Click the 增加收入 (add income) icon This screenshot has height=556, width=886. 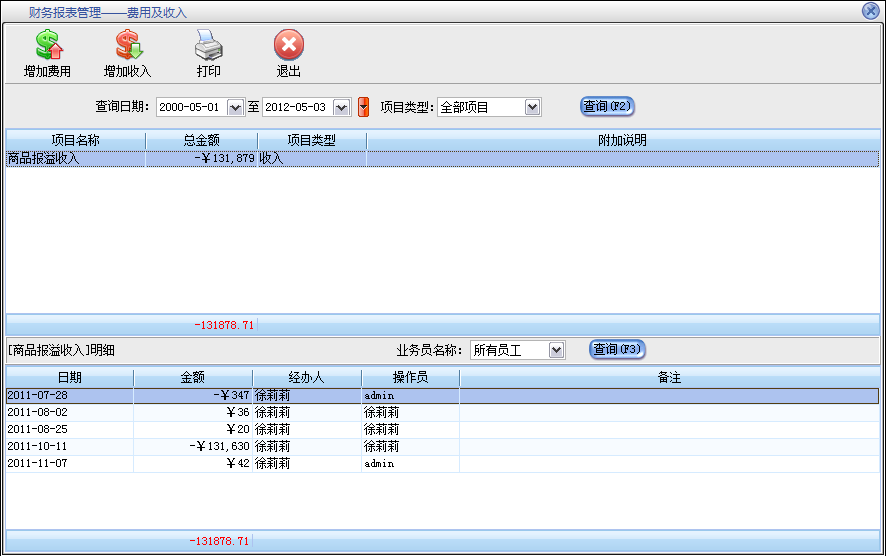127,45
